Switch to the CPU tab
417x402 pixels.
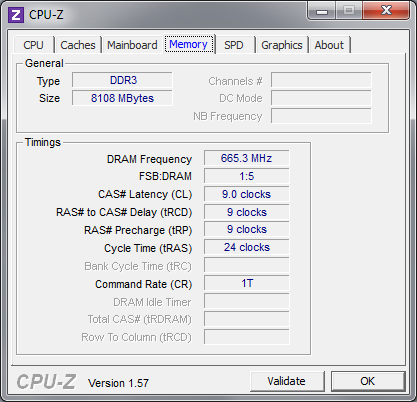pyautogui.click(x=33, y=45)
